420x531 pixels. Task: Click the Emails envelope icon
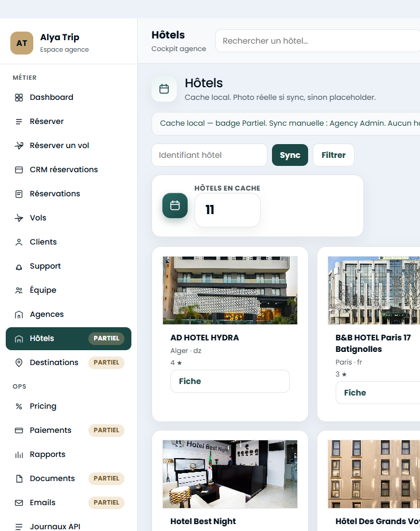[19, 503]
